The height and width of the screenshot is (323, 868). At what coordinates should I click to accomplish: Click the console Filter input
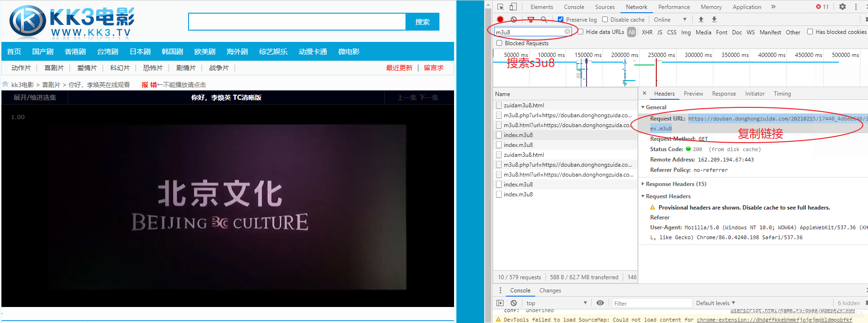tap(651, 303)
